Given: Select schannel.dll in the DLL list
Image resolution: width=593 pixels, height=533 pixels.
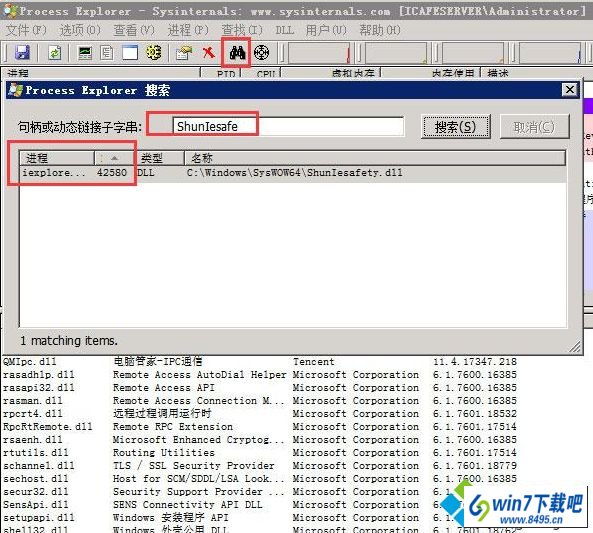Looking at the screenshot, I should pyautogui.click(x=39, y=466).
